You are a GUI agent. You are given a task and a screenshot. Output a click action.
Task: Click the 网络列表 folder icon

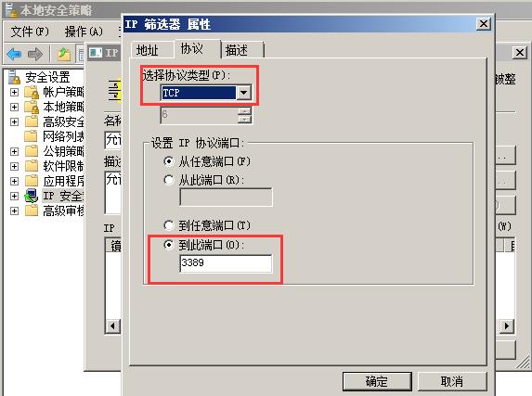(31, 136)
